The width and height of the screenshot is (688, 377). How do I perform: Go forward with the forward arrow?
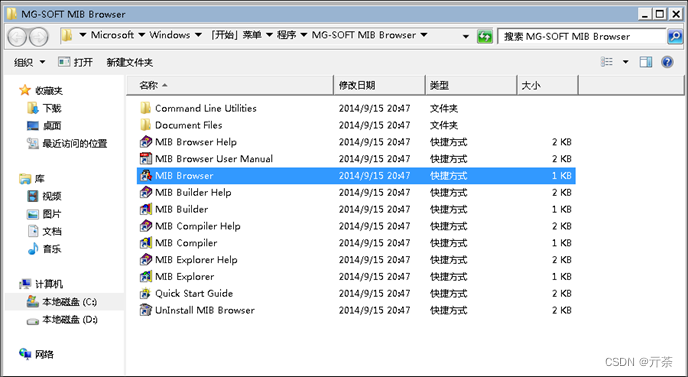[x=39, y=36]
